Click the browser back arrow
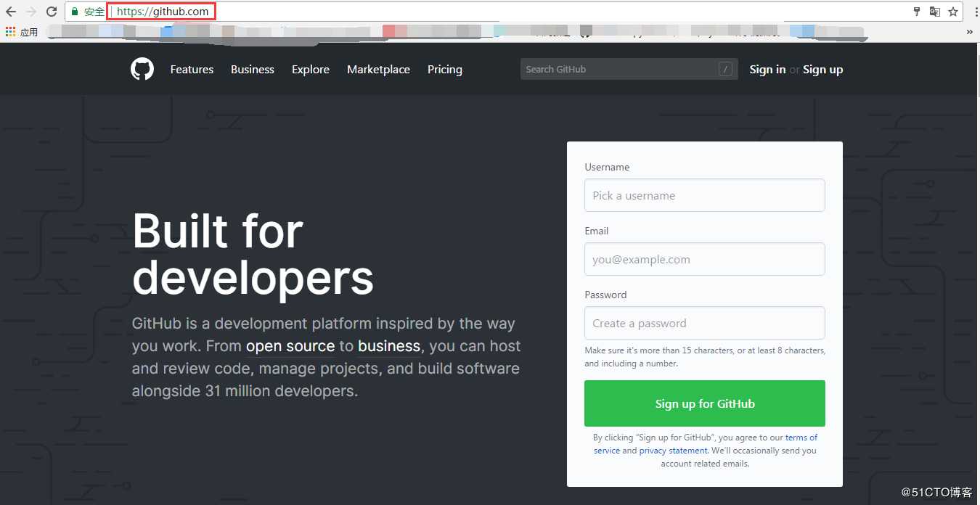The width and height of the screenshot is (980, 505). point(11,12)
